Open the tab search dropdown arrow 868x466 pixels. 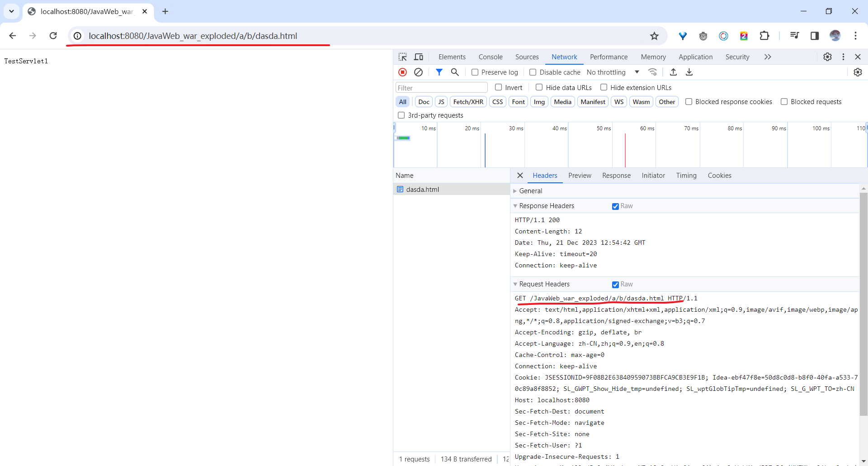tap(11, 11)
